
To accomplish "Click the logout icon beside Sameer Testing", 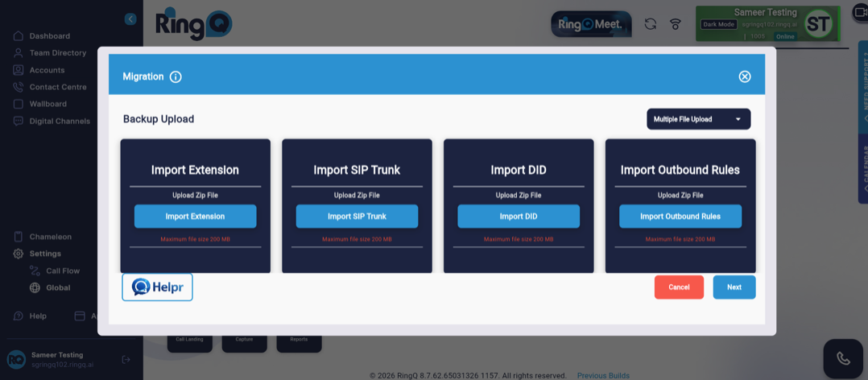I will pyautogui.click(x=126, y=360).
